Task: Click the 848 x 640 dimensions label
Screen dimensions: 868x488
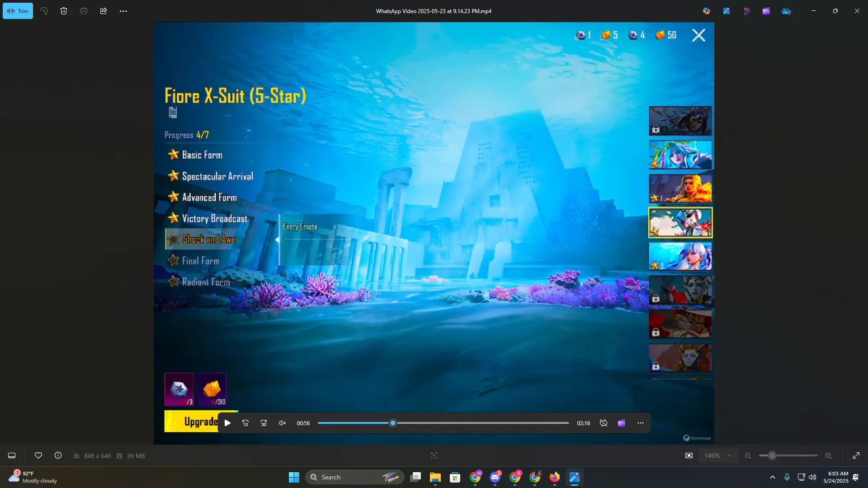Action: 97,456
